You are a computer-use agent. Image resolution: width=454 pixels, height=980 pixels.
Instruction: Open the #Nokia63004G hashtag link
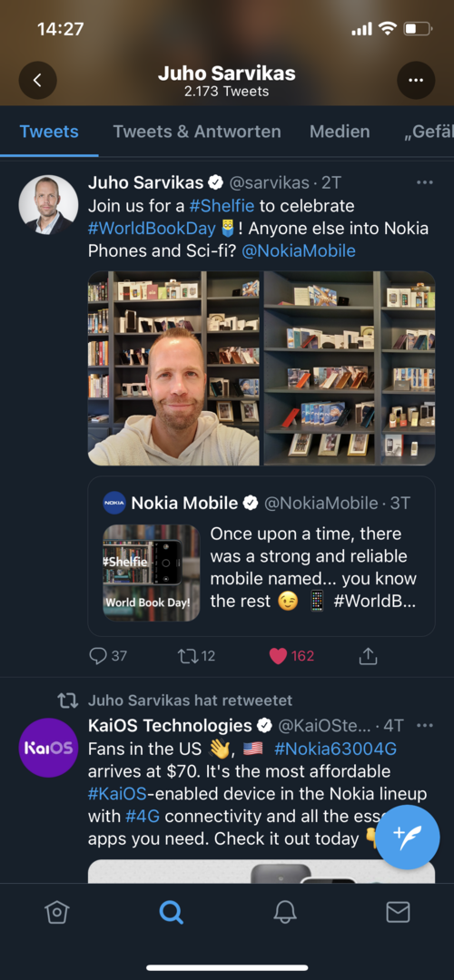(335, 749)
